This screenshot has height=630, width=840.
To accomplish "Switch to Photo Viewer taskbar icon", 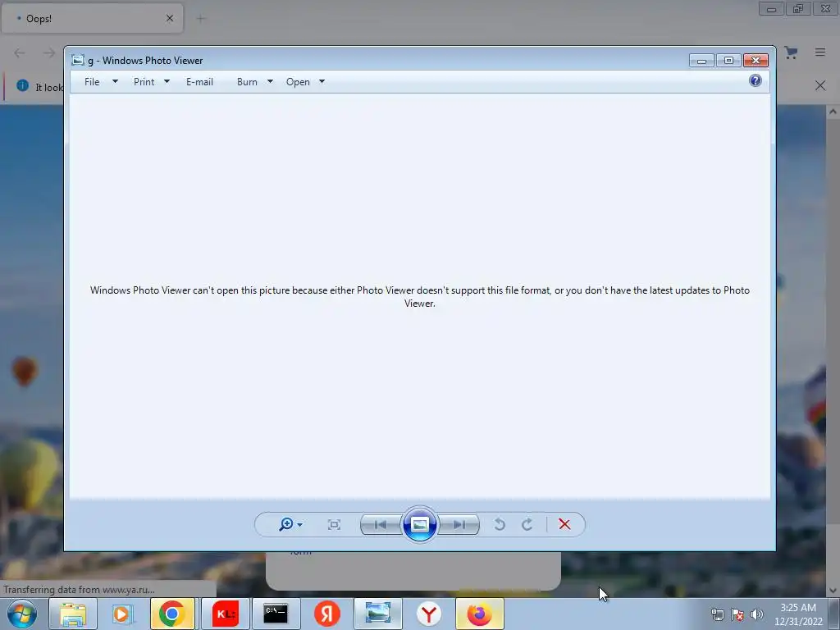I will 377,614.
